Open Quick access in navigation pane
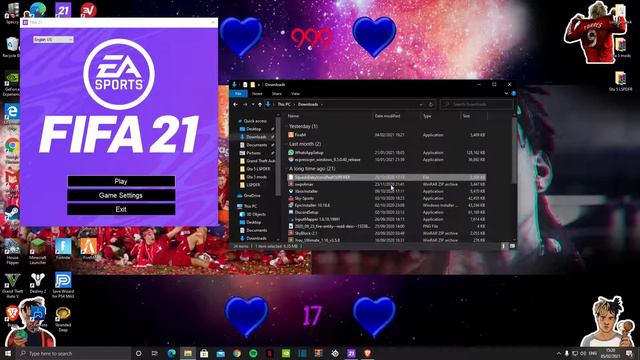The height and width of the screenshot is (360, 640). [255, 121]
